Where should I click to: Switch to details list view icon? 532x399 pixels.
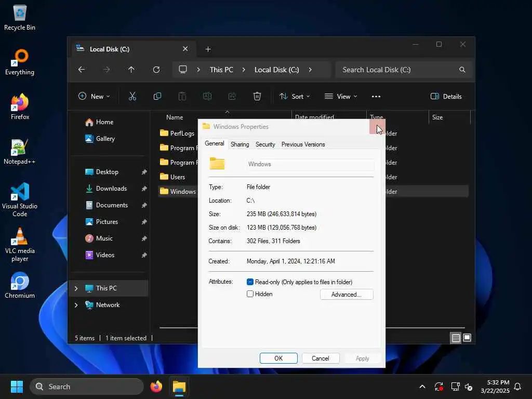click(x=456, y=338)
